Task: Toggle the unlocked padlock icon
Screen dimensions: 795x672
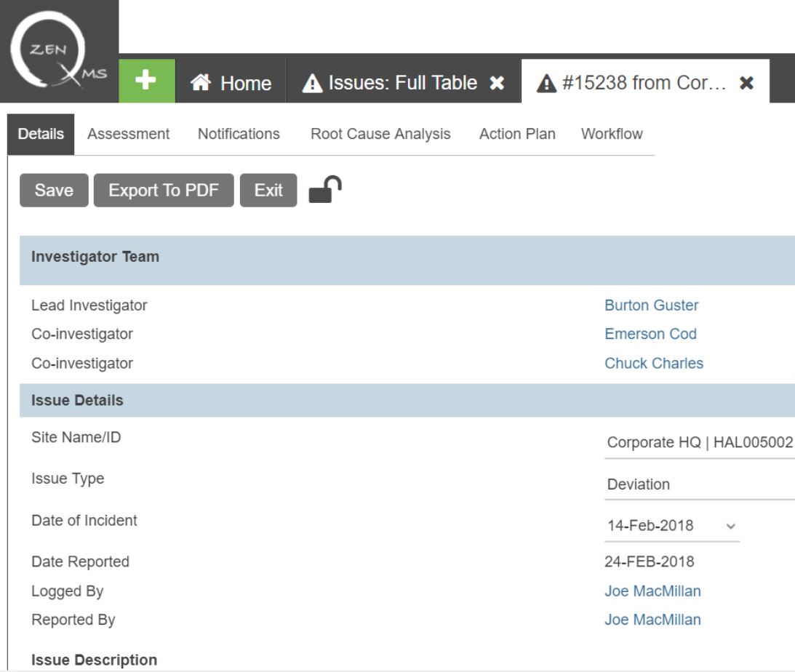Action: (324, 191)
